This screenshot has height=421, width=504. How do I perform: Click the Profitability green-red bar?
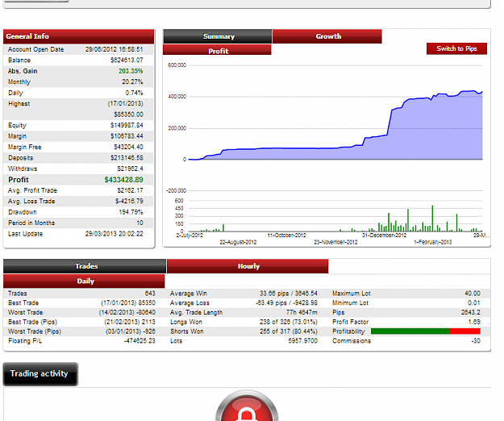point(426,331)
